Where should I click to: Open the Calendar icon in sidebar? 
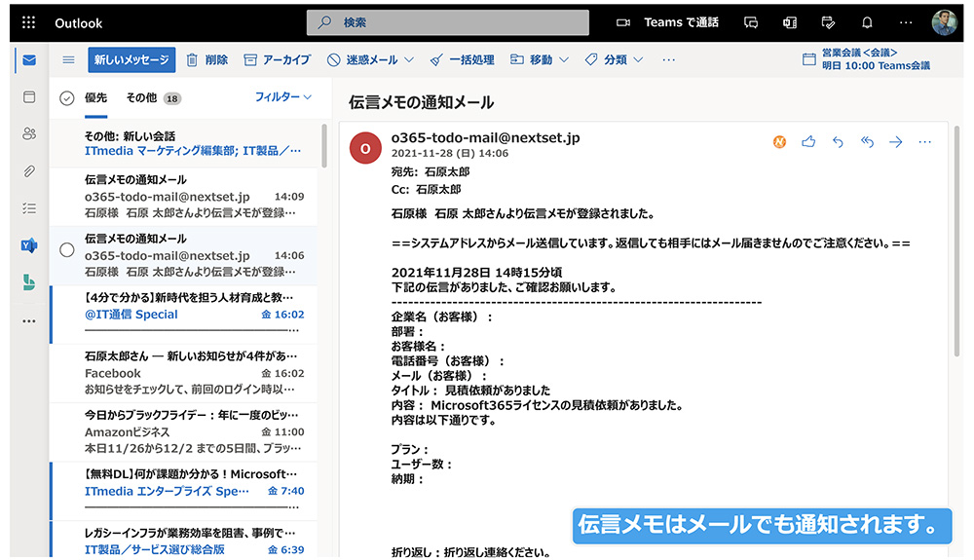[29, 96]
